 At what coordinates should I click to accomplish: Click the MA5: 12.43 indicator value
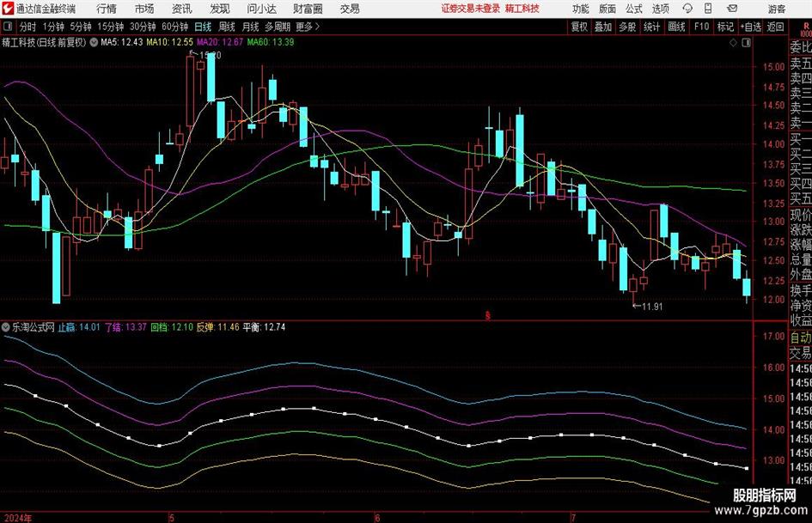coord(122,42)
